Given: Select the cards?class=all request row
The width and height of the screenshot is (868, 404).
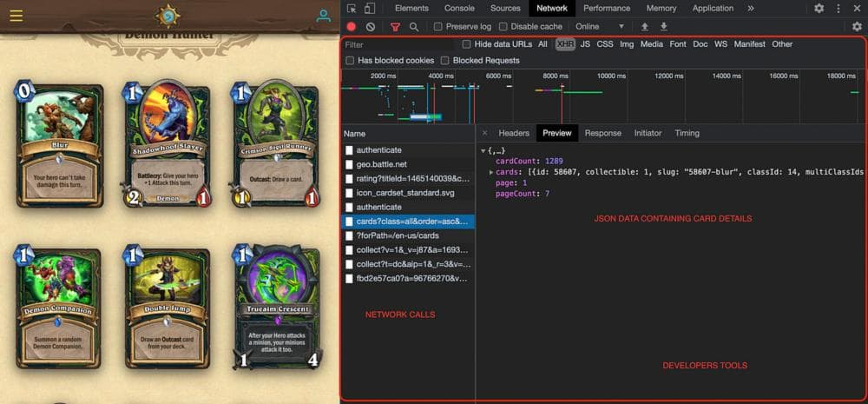Looking at the screenshot, I should pyautogui.click(x=409, y=222).
